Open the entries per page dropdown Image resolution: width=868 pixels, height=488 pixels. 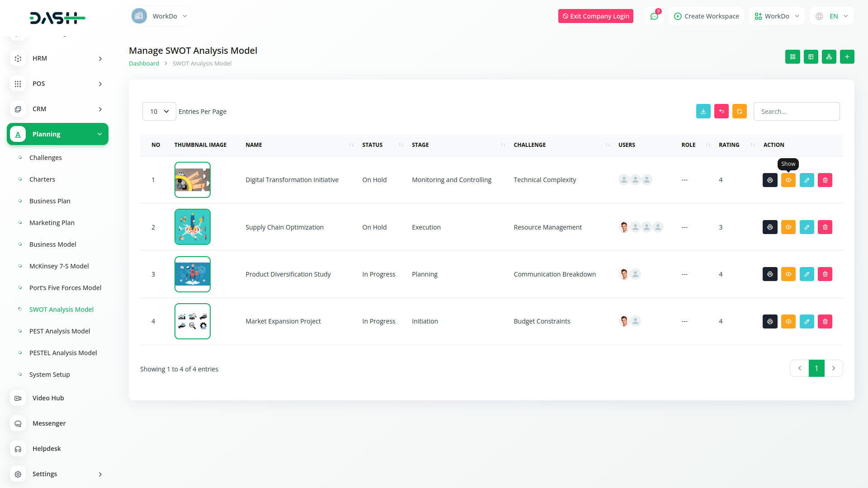(159, 112)
